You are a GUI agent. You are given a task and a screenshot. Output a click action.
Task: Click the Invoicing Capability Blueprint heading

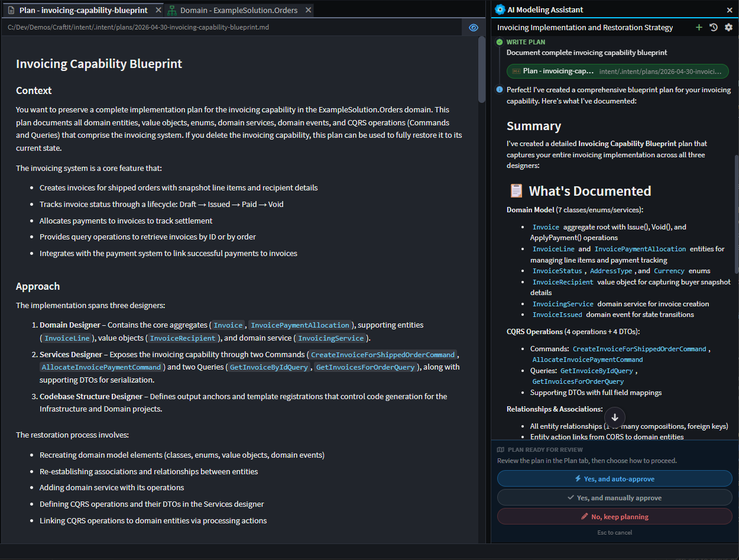point(99,64)
